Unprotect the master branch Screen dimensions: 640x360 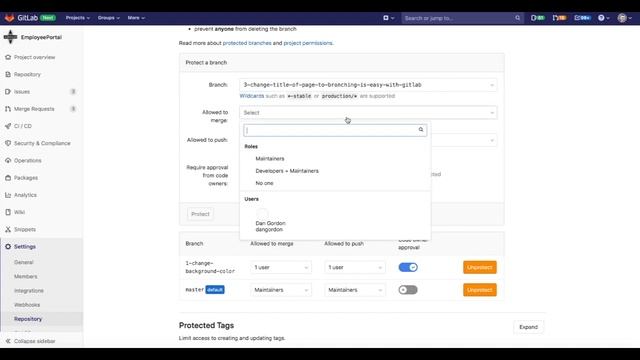point(480,290)
